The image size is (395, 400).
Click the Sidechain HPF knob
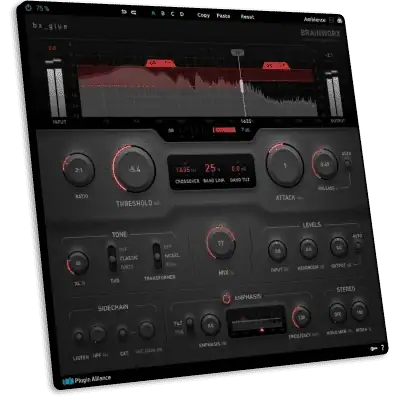[98, 334]
